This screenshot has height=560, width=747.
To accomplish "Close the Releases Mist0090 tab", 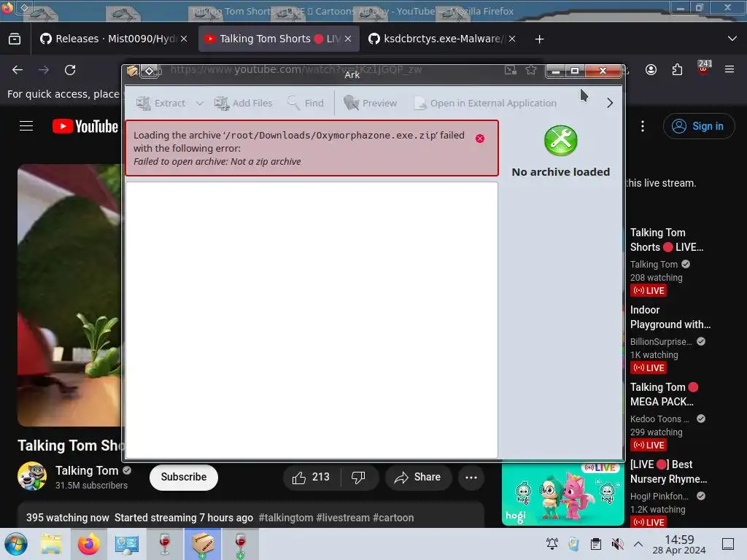I will 184,39.
